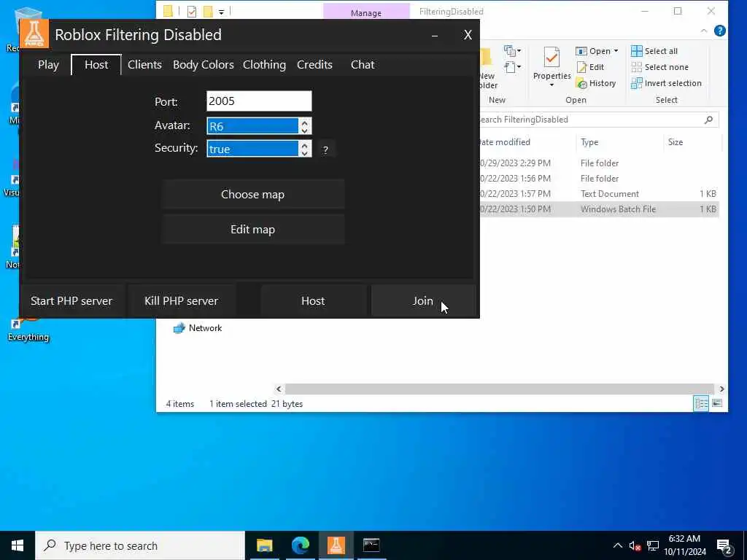Viewport: 747px width, 560px height.
Task: Sort by Date modified column header
Action: [x=527, y=142]
